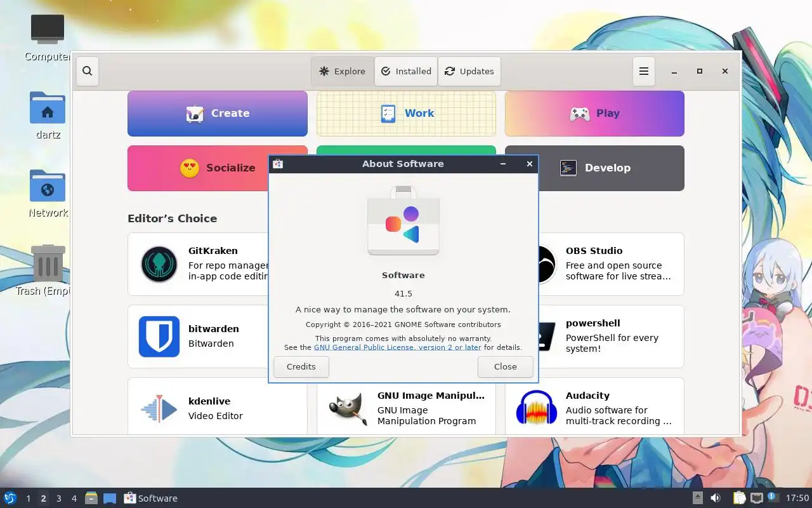Image resolution: width=812 pixels, height=508 pixels.
Task: Open the Create category
Action: tap(218, 114)
